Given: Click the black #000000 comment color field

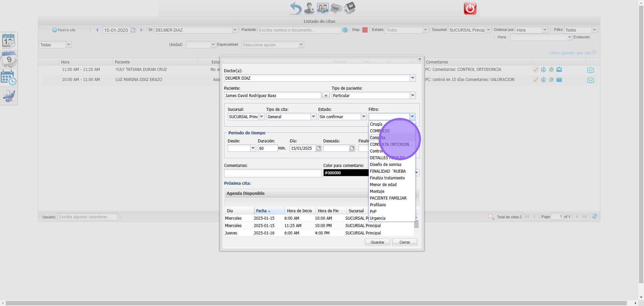Looking at the screenshot, I should click(345, 173).
